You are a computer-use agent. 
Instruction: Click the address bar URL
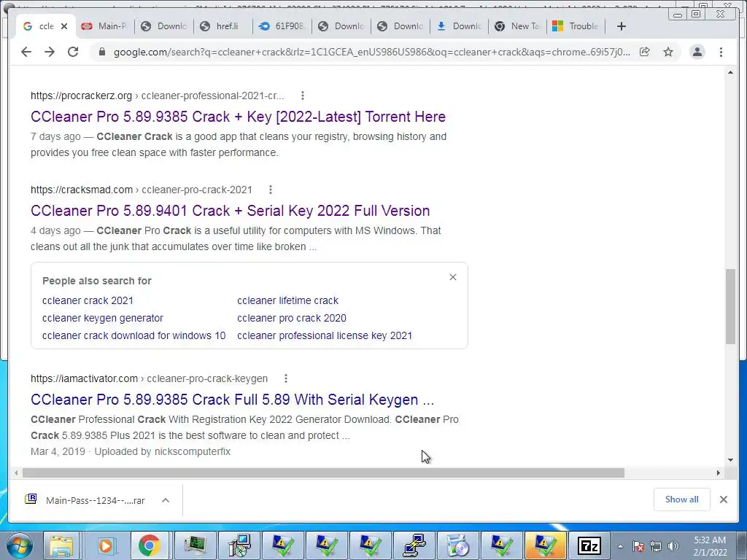(x=371, y=52)
